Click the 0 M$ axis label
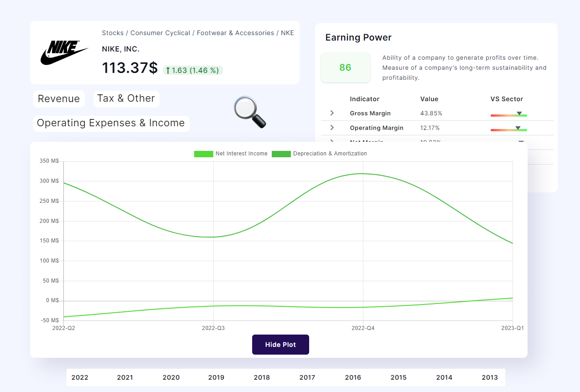 [x=52, y=300]
